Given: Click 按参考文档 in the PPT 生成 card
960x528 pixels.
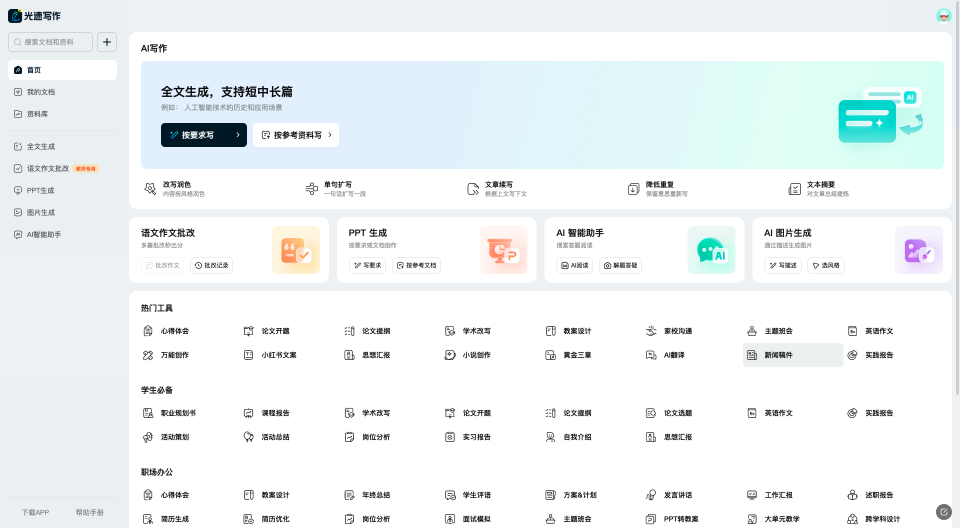Looking at the screenshot, I should tap(416, 265).
